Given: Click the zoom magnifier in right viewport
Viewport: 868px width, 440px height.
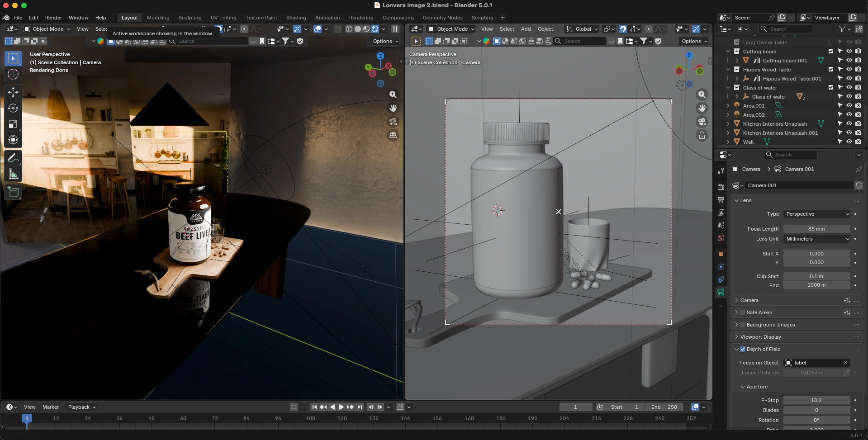Looking at the screenshot, I should point(702,95).
